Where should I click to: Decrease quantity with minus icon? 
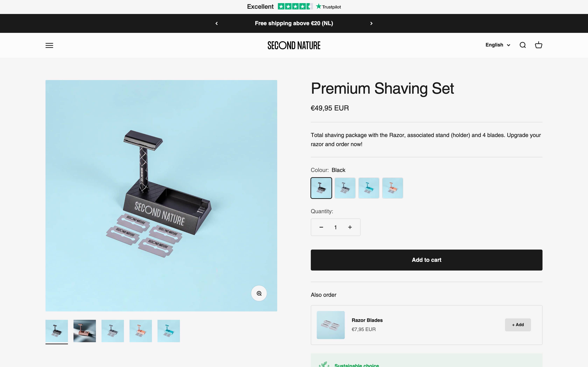[x=321, y=227]
